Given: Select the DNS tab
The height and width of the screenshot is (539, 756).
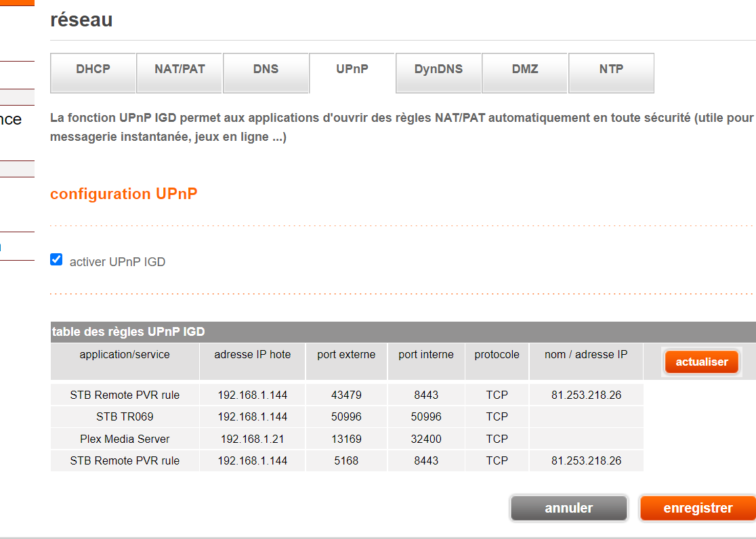Looking at the screenshot, I should (266, 70).
